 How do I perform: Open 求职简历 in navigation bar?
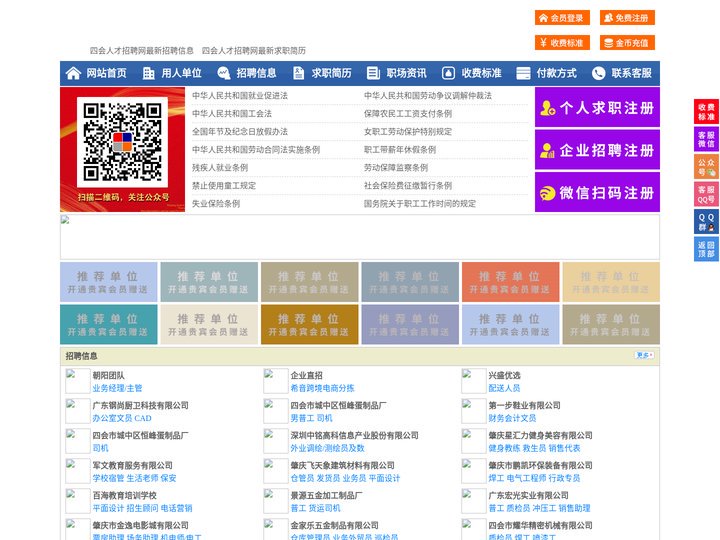point(332,73)
